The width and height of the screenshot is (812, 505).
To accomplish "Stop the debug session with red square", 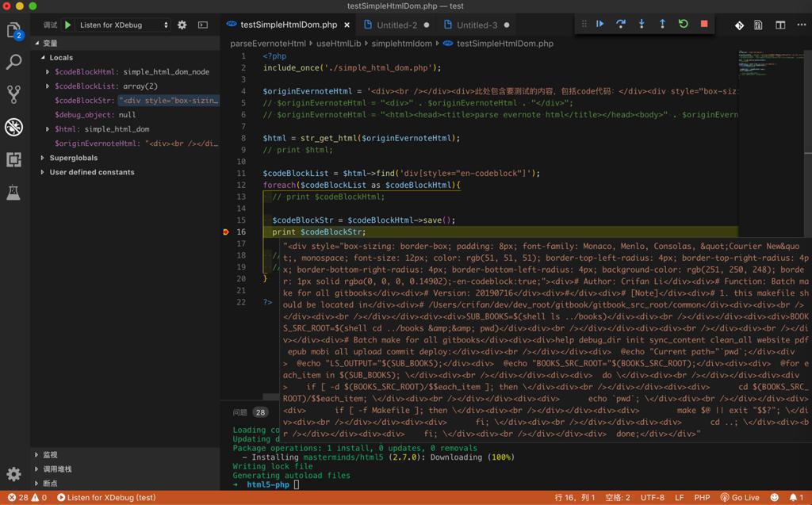I will coord(703,25).
